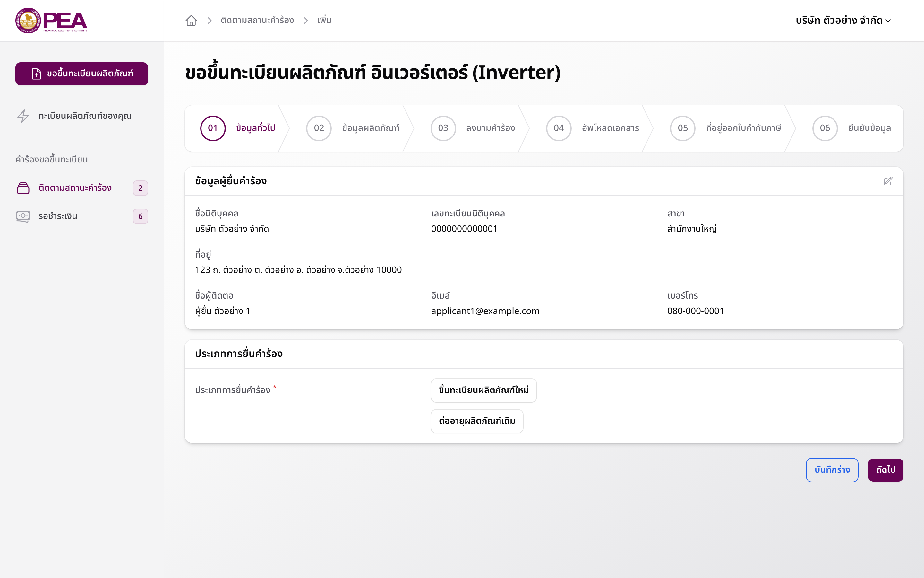Go to step 03 ลงนามคำร้อง
This screenshot has height=578, width=924.
pyautogui.click(x=473, y=128)
